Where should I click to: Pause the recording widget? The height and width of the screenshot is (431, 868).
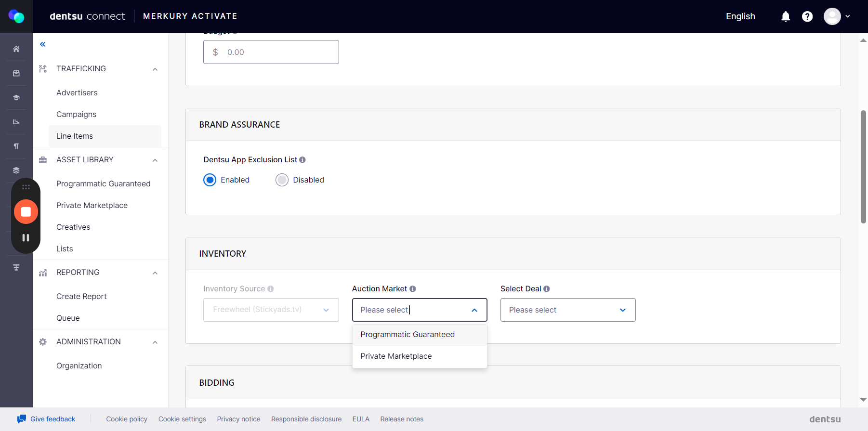coord(26,237)
